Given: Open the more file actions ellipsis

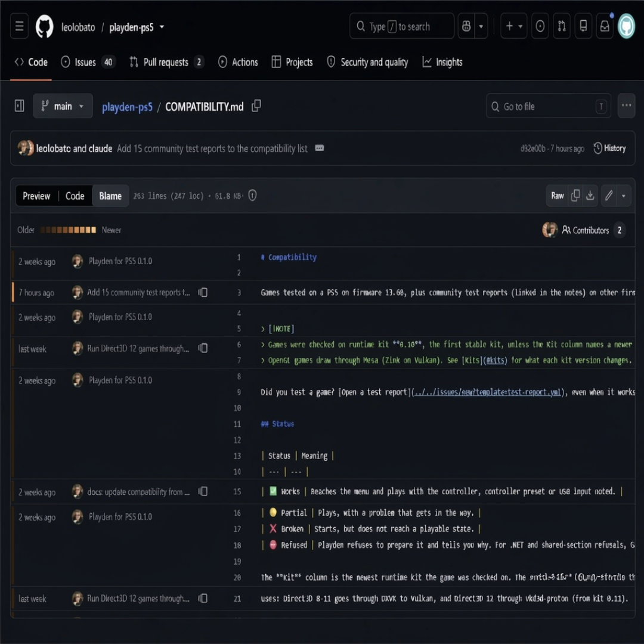Looking at the screenshot, I should (626, 106).
